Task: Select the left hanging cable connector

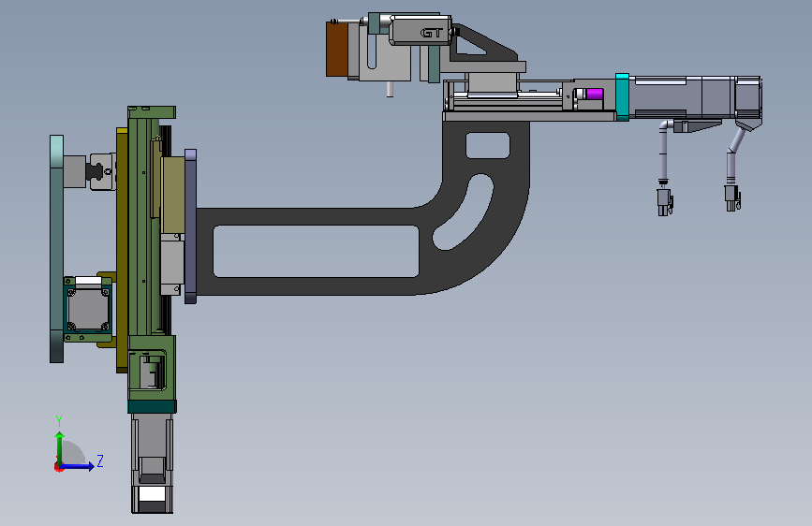Action: point(664,202)
